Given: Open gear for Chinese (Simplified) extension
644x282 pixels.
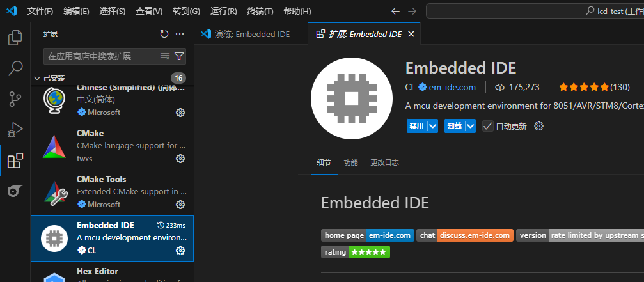Looking at the screenshot, I should [x=180, y=113].
